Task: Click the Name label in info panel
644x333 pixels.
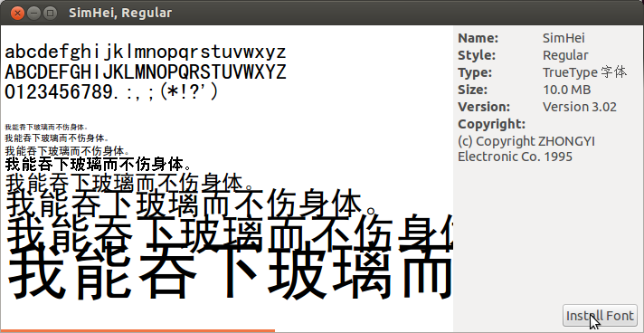Action: (x=478, y=38)
